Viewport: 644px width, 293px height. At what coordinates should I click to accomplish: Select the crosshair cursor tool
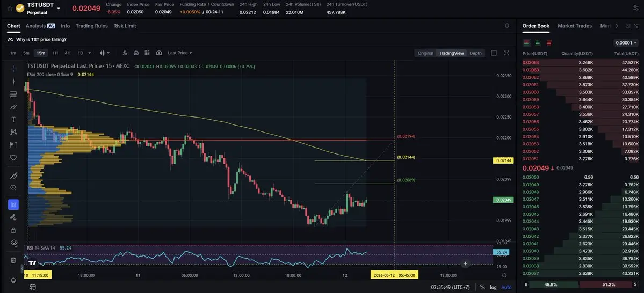point(13,69)
